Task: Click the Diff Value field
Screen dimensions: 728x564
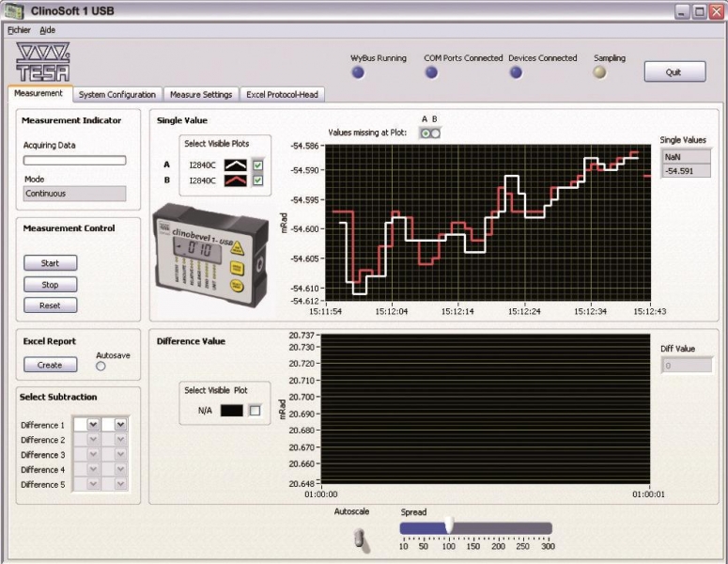Action: coord(687,366)
